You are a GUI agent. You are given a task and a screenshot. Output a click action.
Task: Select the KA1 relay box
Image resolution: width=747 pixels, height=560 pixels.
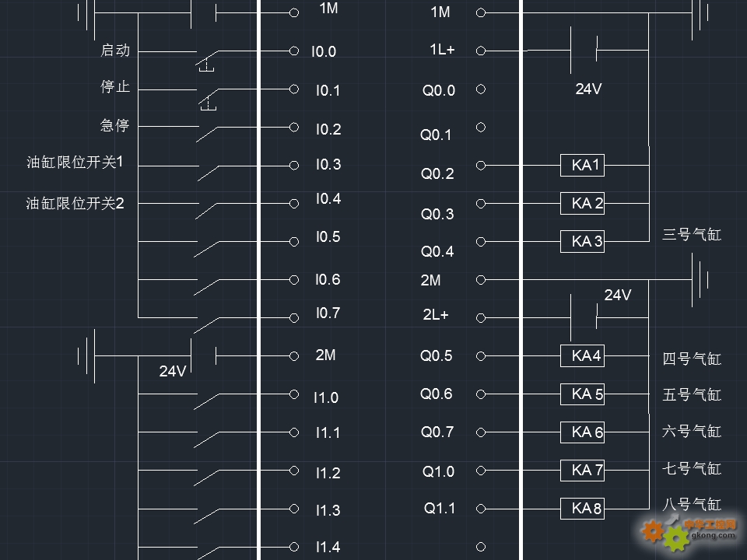582,165
